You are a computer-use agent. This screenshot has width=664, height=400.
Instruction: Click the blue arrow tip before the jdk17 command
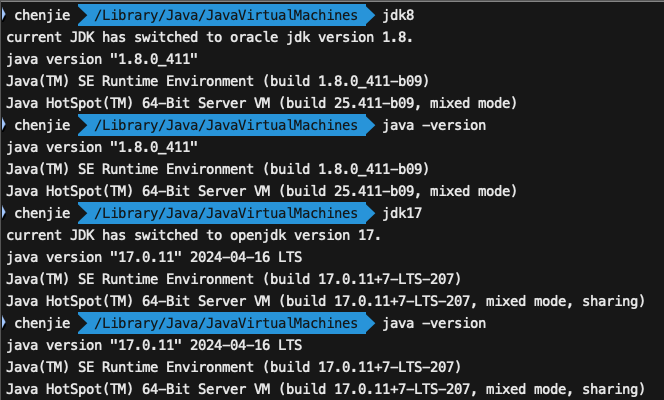[x=370, y=213]
